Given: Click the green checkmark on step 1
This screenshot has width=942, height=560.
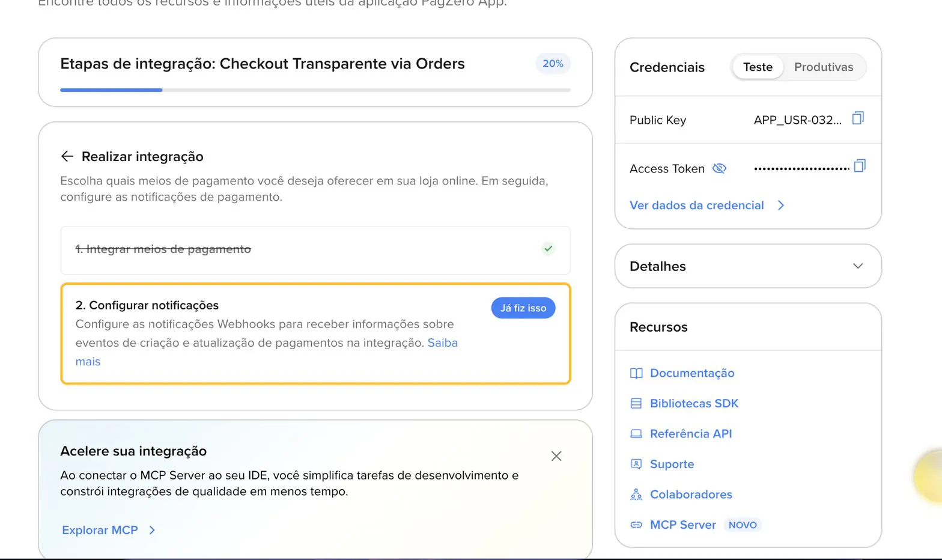Looking at the screenshot, I should coord(548,248).
